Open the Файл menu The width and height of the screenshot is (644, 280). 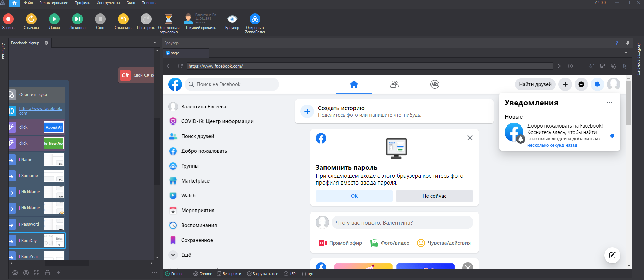(28, 3)
